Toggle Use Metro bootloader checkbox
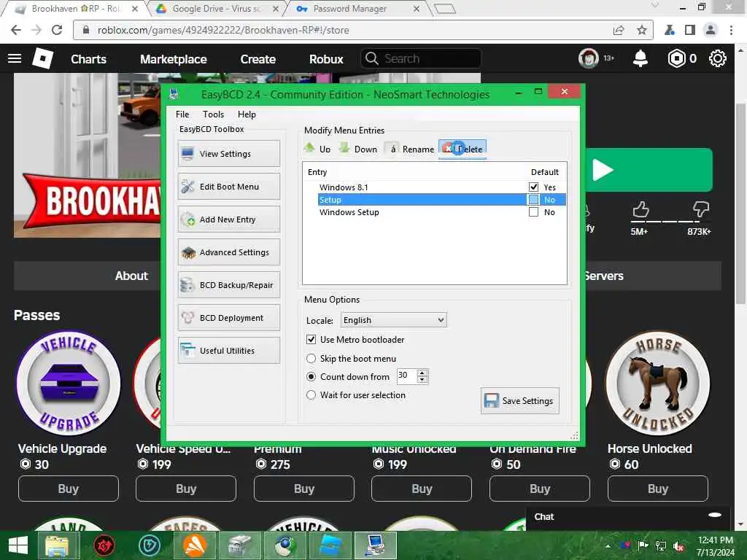 (x=311, y=340)
